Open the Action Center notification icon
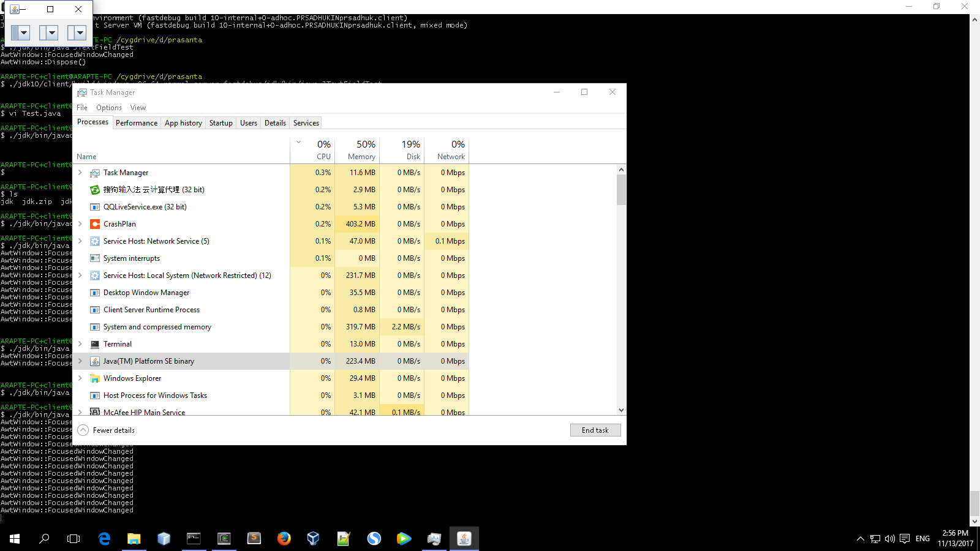 coord(905,539)
